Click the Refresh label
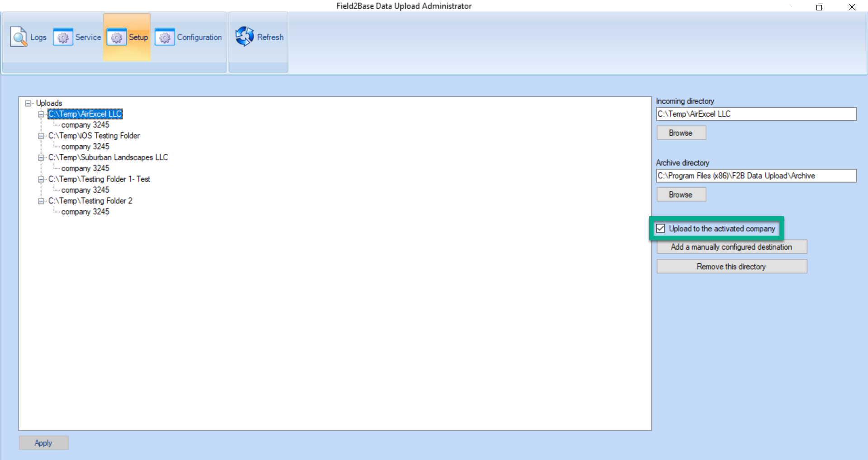 270,37
